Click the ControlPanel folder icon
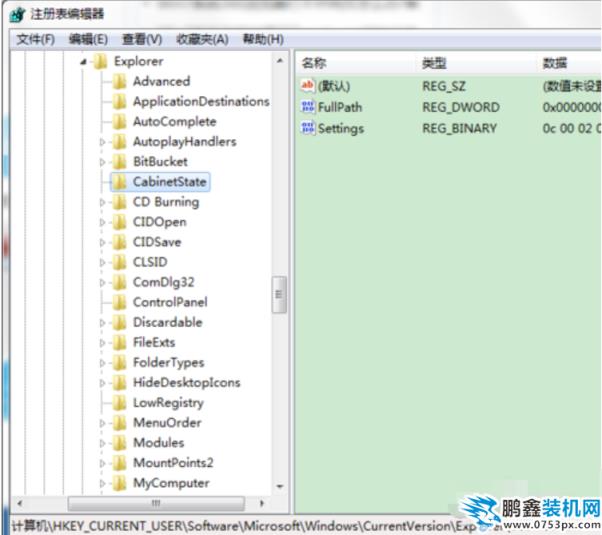602x535 pixels. coord(120,302)
